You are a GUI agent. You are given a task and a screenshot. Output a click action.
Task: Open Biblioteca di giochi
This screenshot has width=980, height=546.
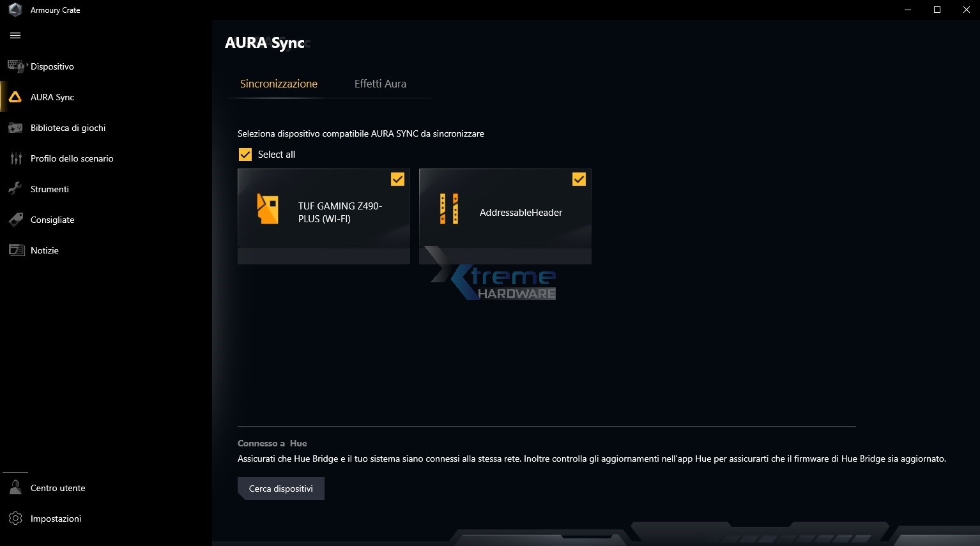click(x=68, y=127)
